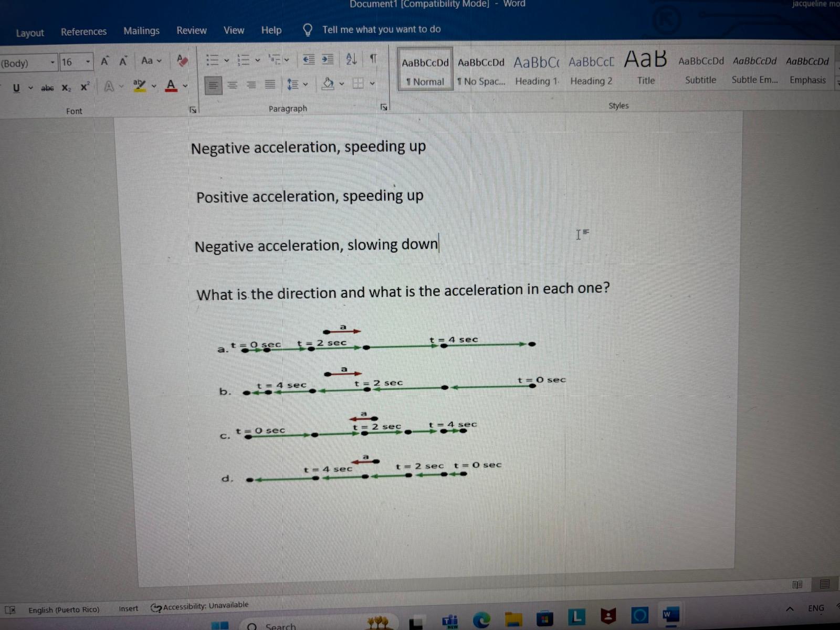The height and width of the screenshot is (630, 840).
Task: Justify the paragraph text
Action: coord(270,85)
